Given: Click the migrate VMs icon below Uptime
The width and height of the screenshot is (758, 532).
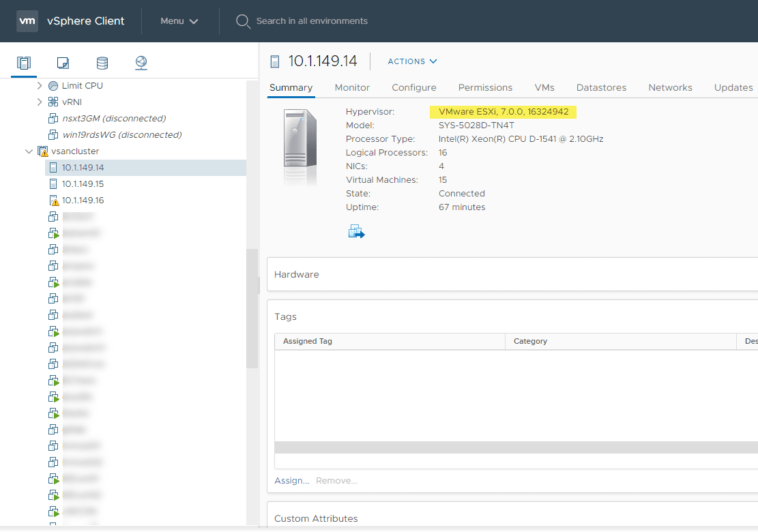Looking at the screenshot, I should (x=356, y=231).
